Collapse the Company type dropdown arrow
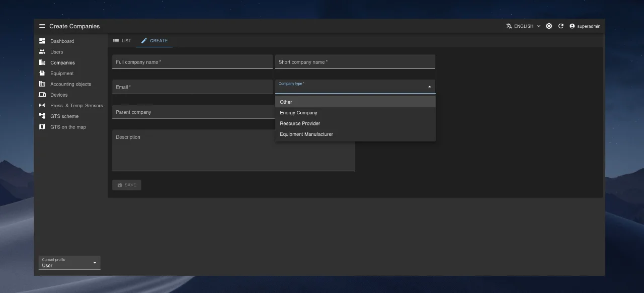This screenshot has height=293, width=644. coord(429,87)
